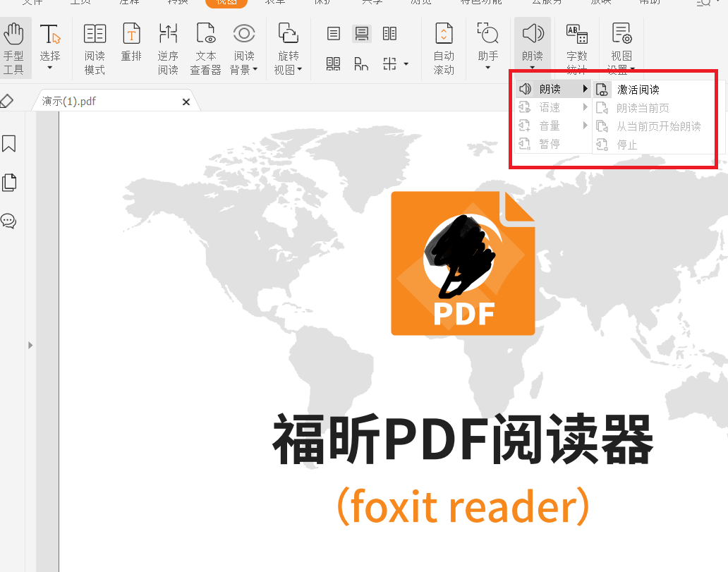Open the bookmarks panel in the sidebar

click(9, 144)
